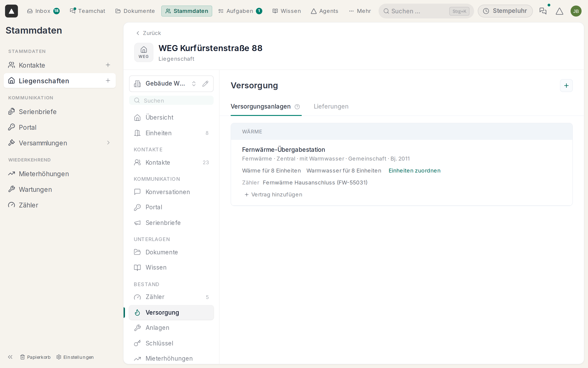Click Fernwärme Hausanschluss (FW-55031) meter

tap(315, 183)
